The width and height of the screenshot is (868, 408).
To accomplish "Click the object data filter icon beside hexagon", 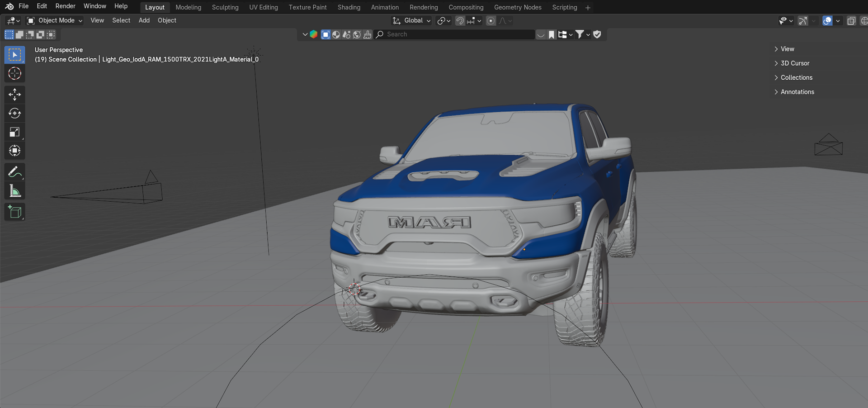I will [325, 34].
